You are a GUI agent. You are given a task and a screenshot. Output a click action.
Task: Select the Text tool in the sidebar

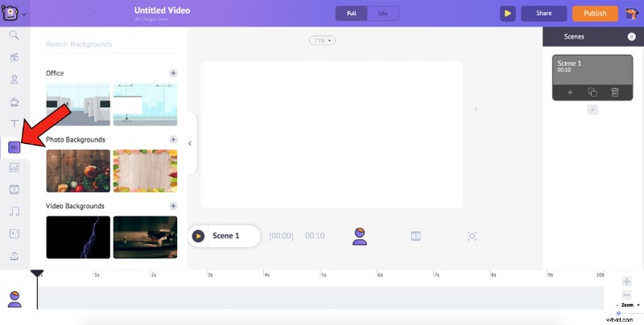[14, 124]
